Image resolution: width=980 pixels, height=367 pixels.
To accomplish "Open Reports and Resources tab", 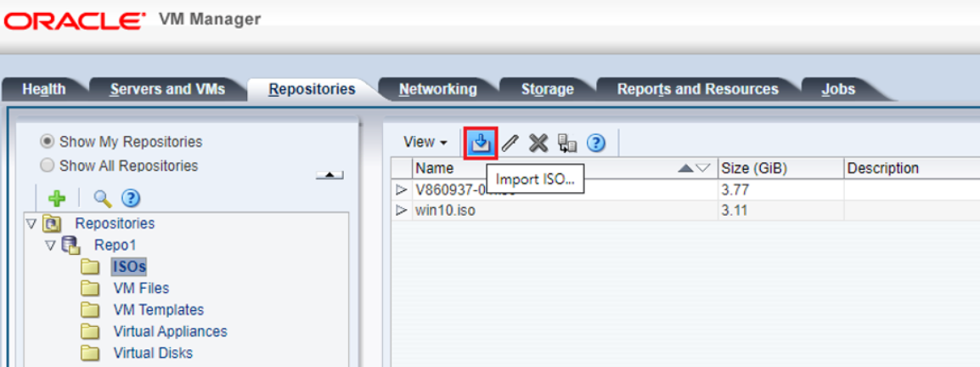I will 697,89.
